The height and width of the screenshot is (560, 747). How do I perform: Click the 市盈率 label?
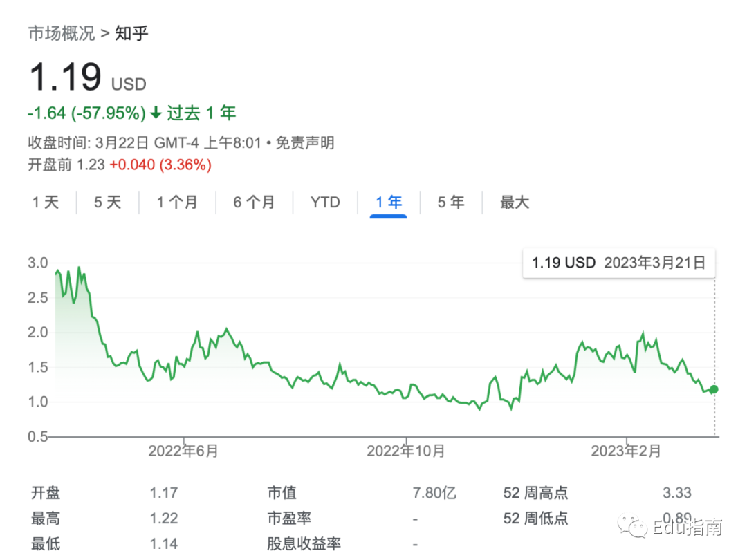pyautogui.click(x=289, y=518)
